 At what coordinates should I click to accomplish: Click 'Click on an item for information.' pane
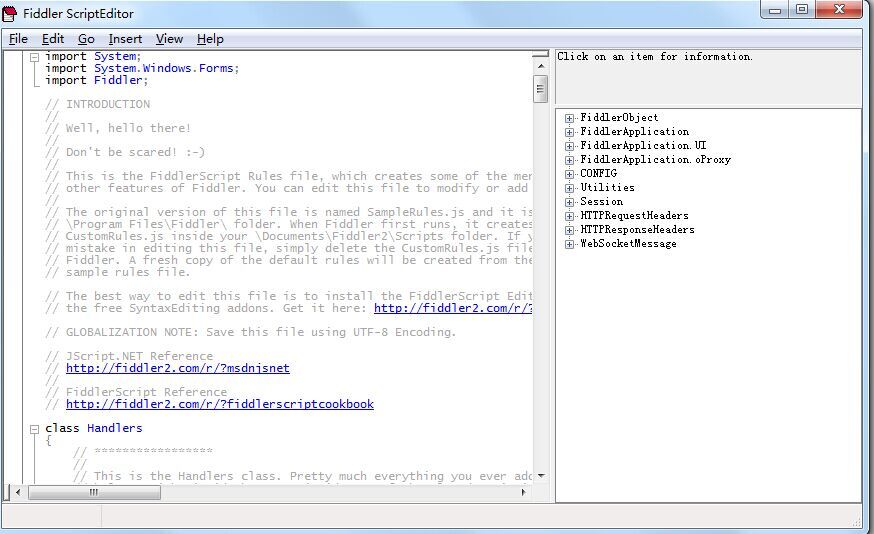[708, 78]
